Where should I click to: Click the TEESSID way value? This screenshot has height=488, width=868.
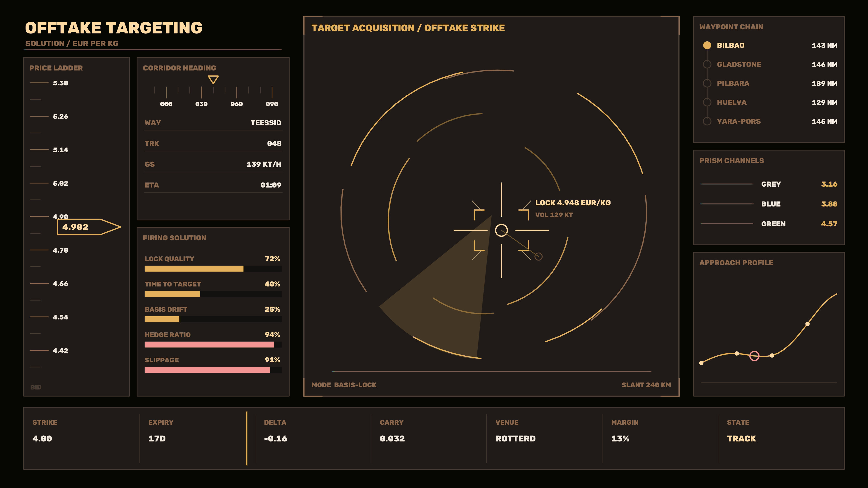click(x=266, y=123)
